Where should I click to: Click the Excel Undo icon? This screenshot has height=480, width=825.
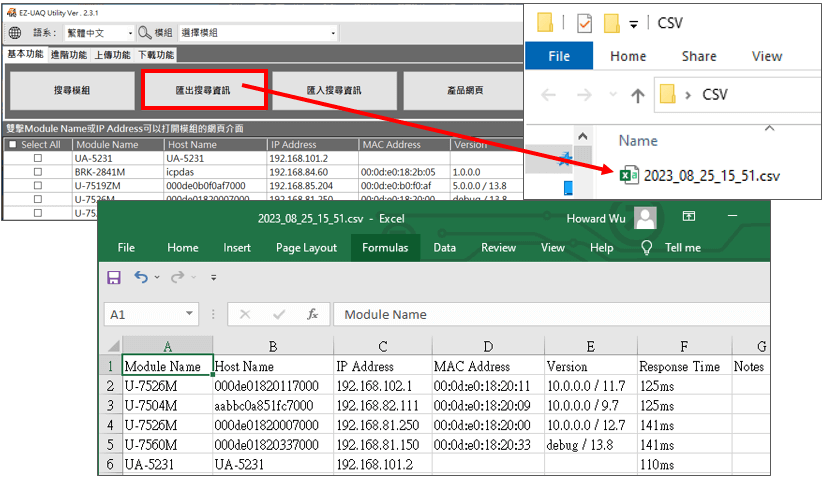(x=140, y=277)
